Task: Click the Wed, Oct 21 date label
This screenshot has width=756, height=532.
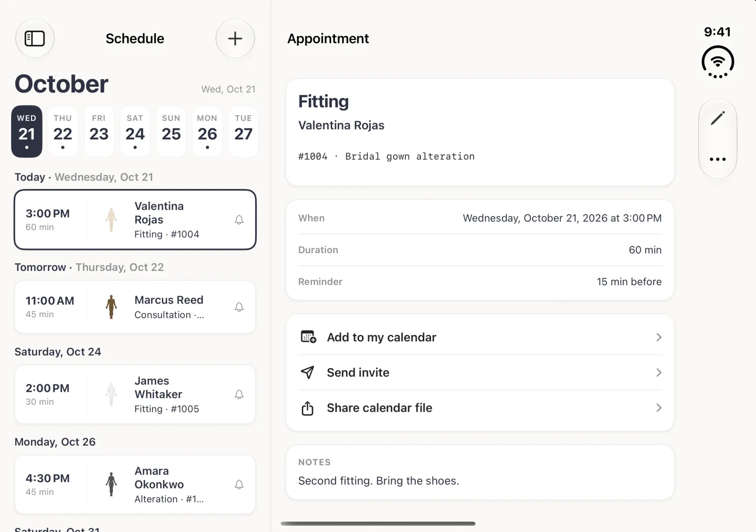Action: click(228, 89)
